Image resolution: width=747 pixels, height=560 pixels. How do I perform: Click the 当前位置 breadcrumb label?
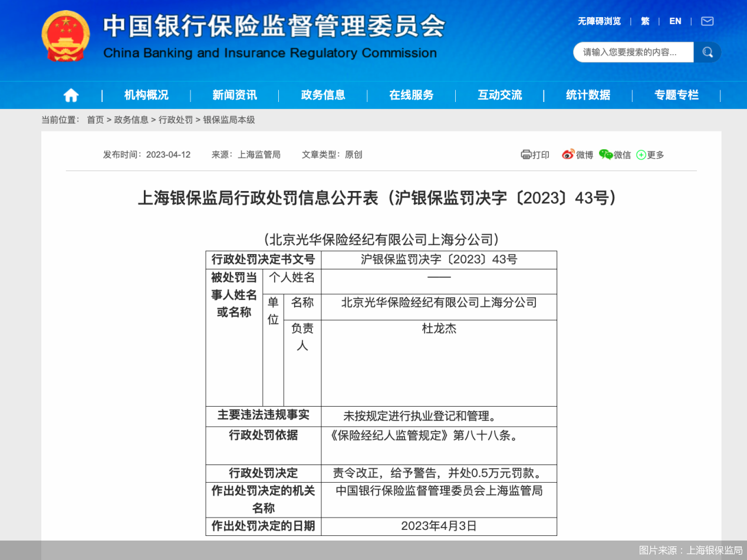[x=60, y=120]
